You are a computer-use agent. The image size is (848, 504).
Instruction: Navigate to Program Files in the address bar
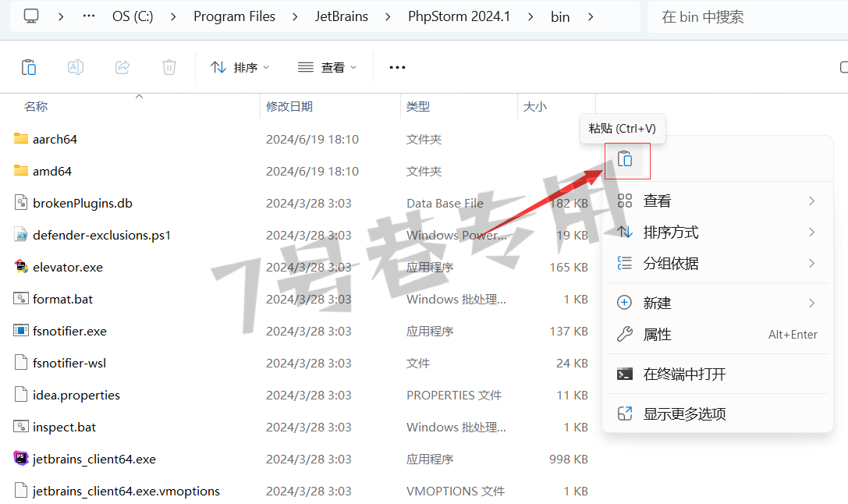click(x=234, y=16)
